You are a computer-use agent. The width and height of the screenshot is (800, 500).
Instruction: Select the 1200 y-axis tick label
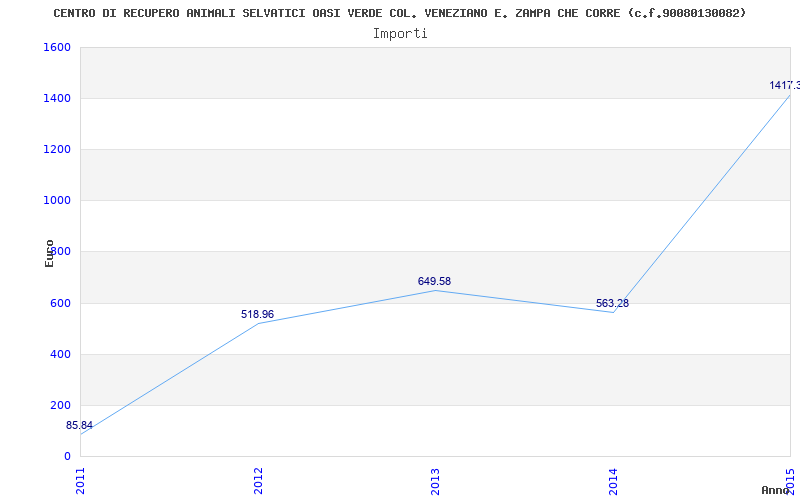[56, 150]
